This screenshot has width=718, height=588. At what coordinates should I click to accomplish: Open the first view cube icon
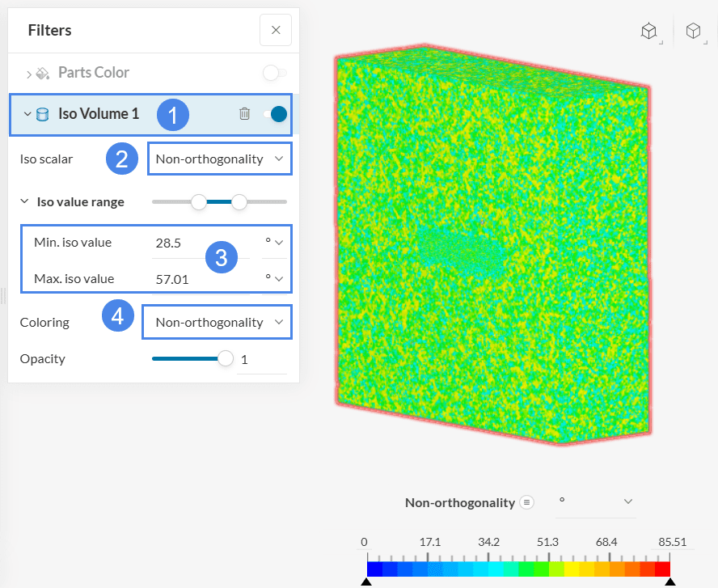tap(648, 31)
